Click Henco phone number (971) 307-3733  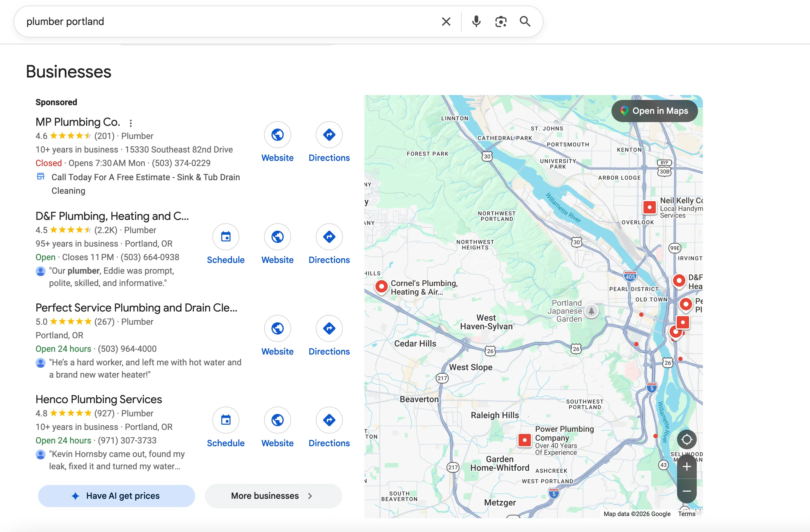[127, 440]
